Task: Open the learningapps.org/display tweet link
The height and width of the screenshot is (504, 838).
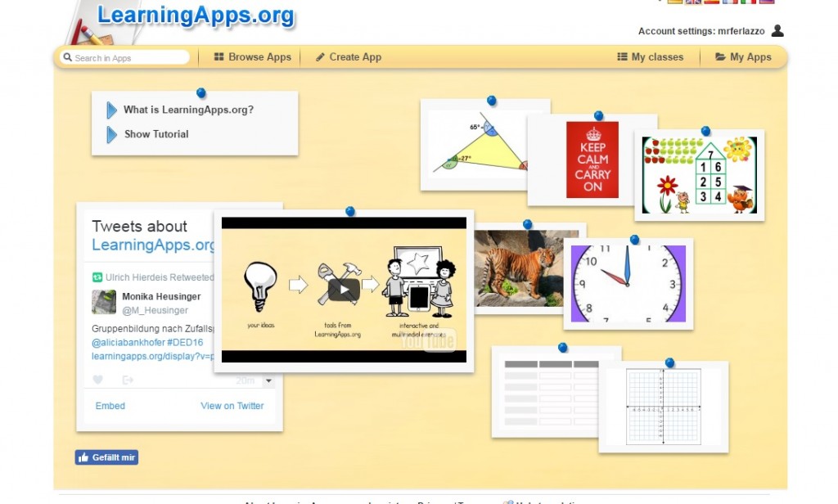Action: click(x=153, y=356)
